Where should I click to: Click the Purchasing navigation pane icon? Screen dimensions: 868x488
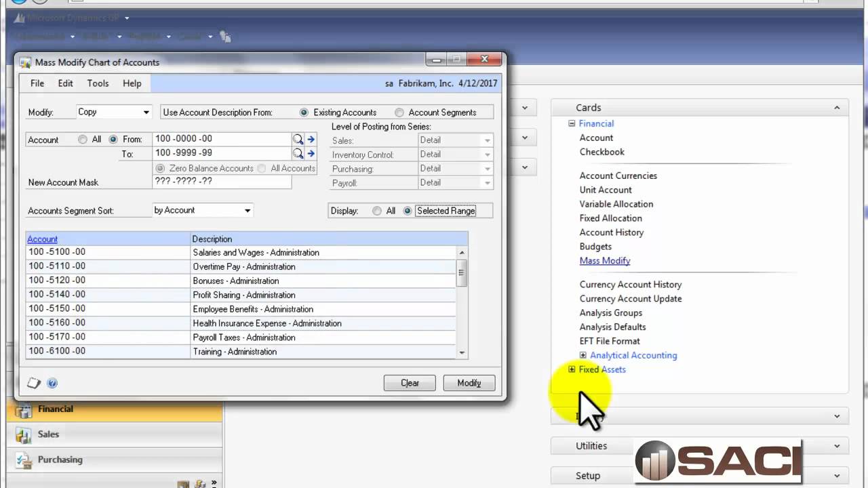coord(24,460)
